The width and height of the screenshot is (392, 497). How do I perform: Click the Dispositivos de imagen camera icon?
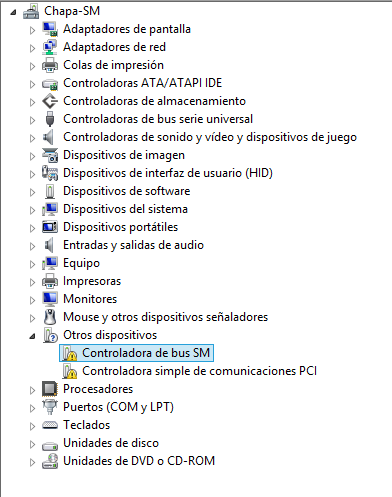tap(50, 155)
